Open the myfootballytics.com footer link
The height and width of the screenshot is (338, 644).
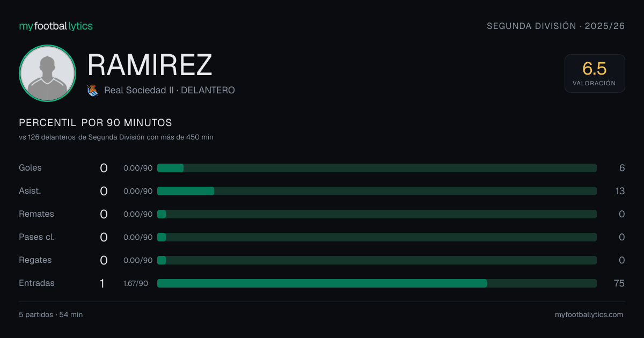[x=589, y=315]
